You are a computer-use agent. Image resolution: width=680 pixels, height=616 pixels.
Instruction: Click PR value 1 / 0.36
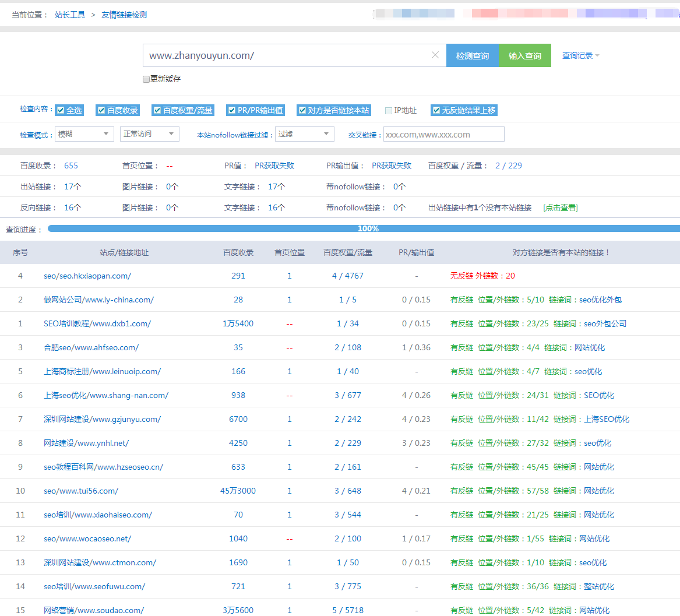pos(416,347)
